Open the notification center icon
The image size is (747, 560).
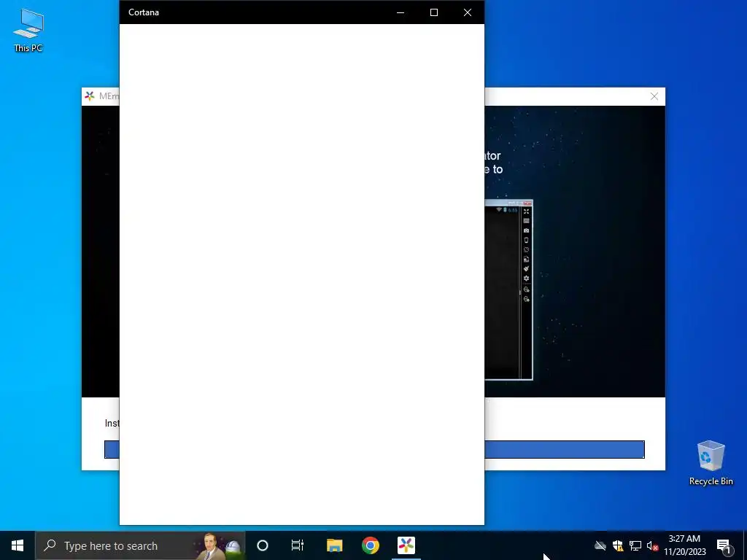[x=724, y=545]
